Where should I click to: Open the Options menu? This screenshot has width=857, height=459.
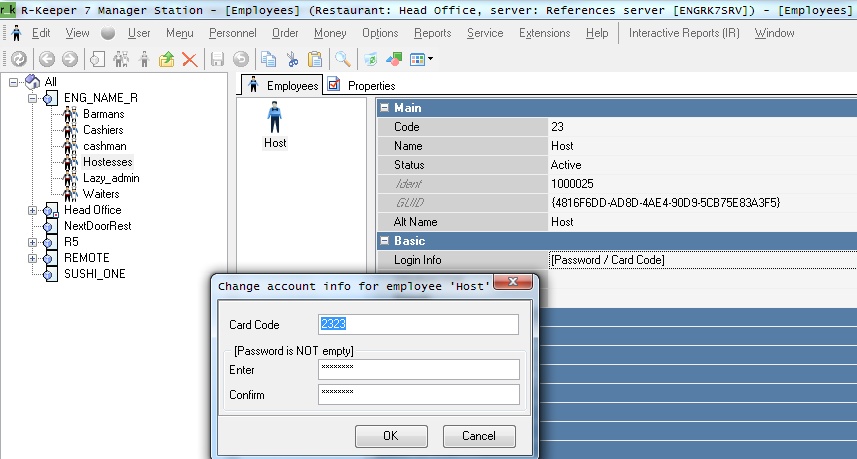380,33
